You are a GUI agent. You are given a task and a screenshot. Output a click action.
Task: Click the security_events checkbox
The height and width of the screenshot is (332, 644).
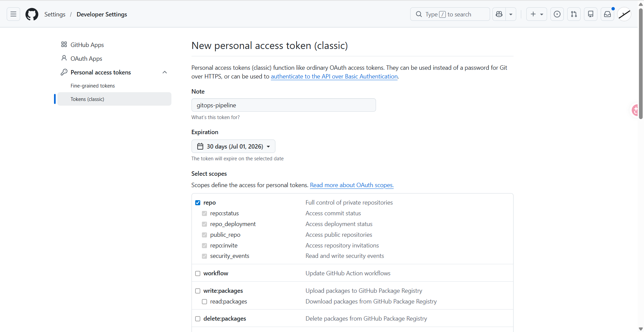pos(204,256)
